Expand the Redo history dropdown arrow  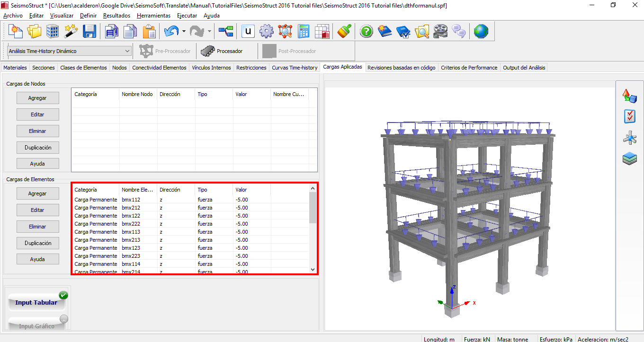pyautogui.click(x=209, y=32)
